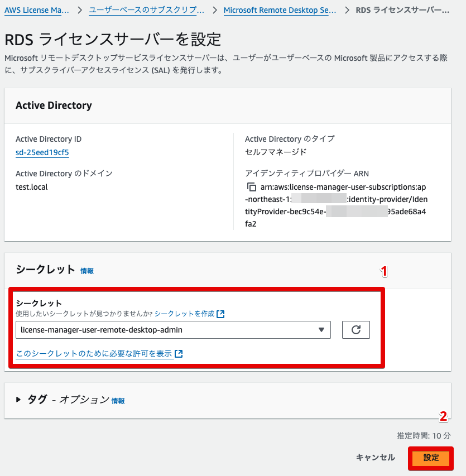Select the test.local domain text
This screenshot has height=476, width=466.
[x=32, y=187]
